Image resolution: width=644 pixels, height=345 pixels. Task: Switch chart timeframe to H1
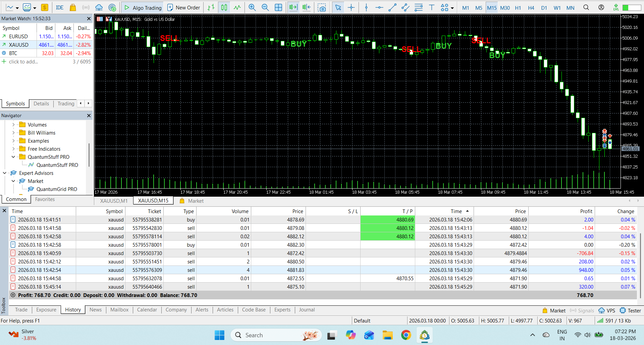518,8
